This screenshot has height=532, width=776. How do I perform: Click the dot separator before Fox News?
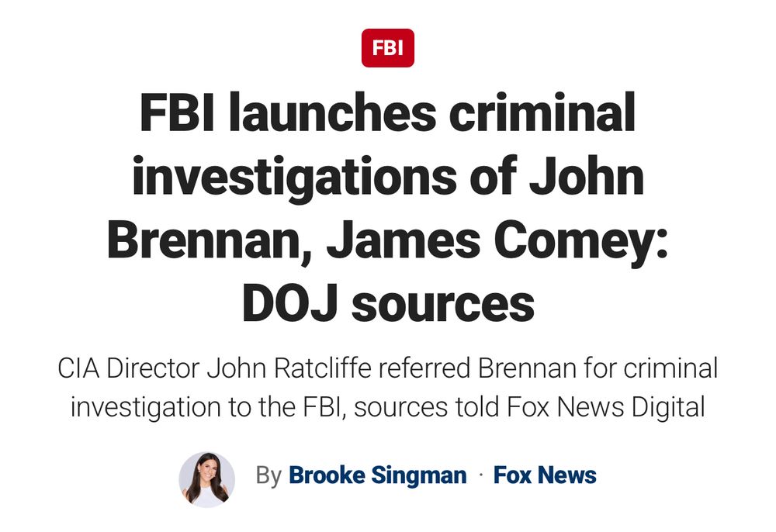480,475
